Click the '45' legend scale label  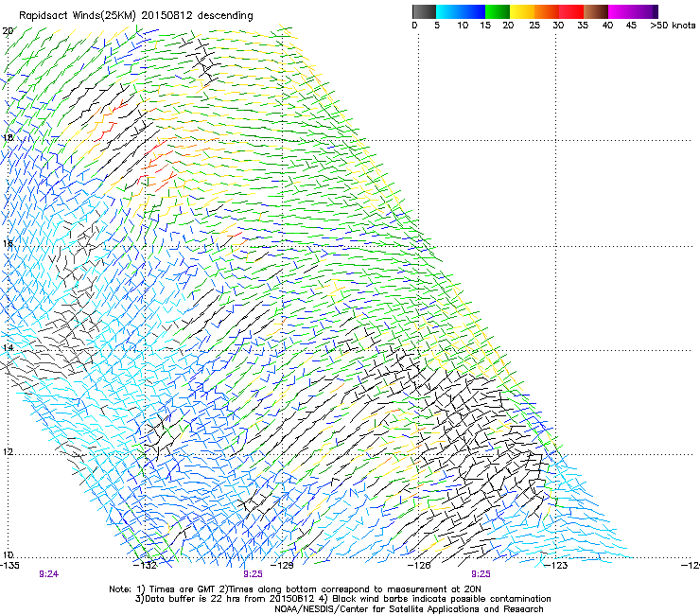click(631, 26)
